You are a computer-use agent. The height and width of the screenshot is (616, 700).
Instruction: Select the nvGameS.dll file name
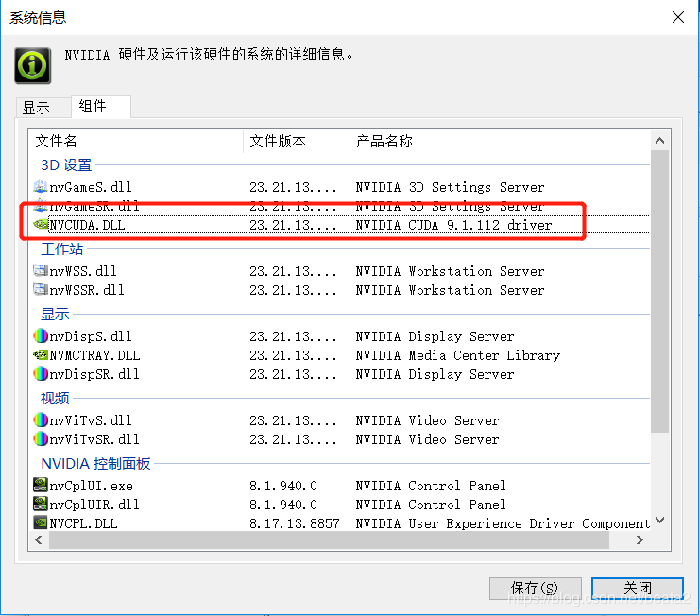(x=91, y=186)
